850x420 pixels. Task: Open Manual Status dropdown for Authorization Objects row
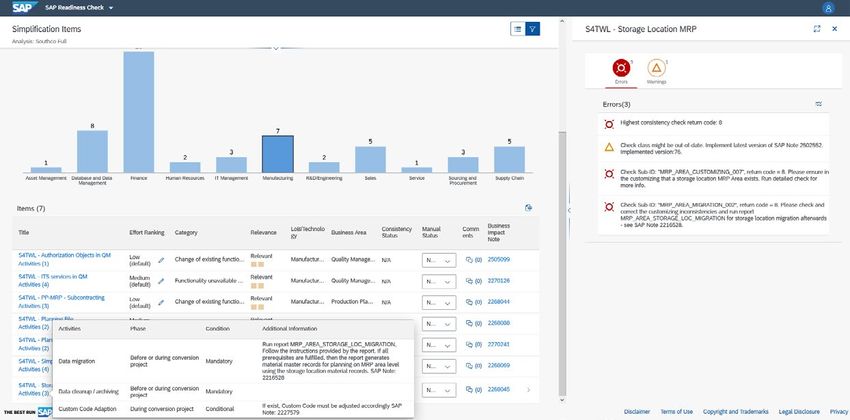tap(439, 261)
